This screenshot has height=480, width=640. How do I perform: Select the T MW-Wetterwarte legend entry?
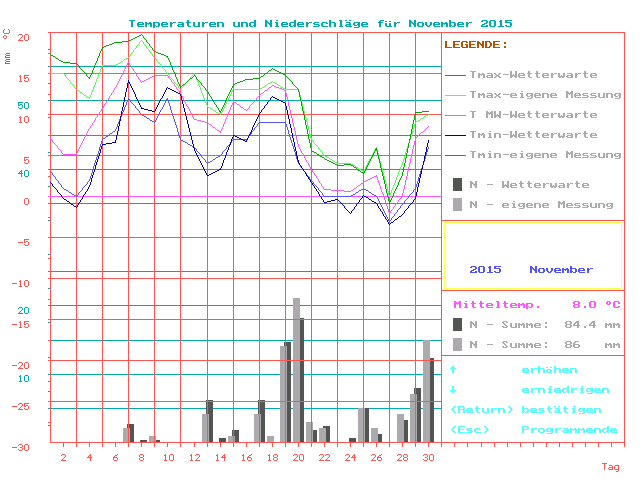pyautogui.click(x=533, y=115)
